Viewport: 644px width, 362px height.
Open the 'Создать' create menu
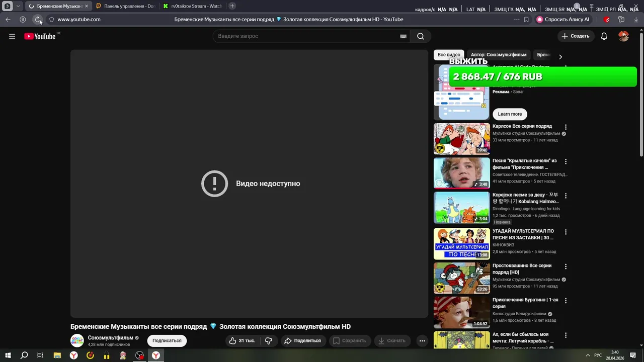pos(576,36)
